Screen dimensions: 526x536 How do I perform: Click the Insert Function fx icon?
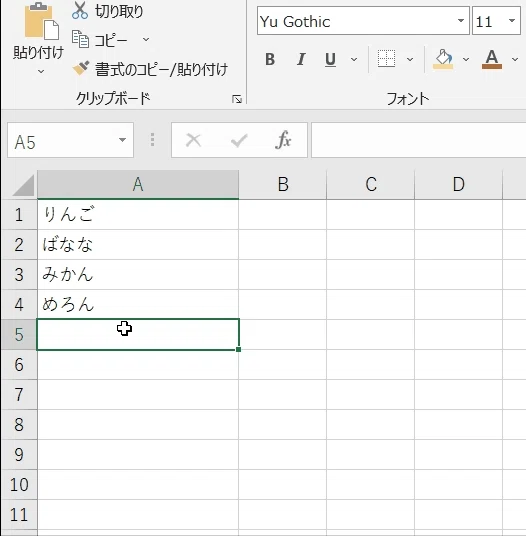point(283,140)
